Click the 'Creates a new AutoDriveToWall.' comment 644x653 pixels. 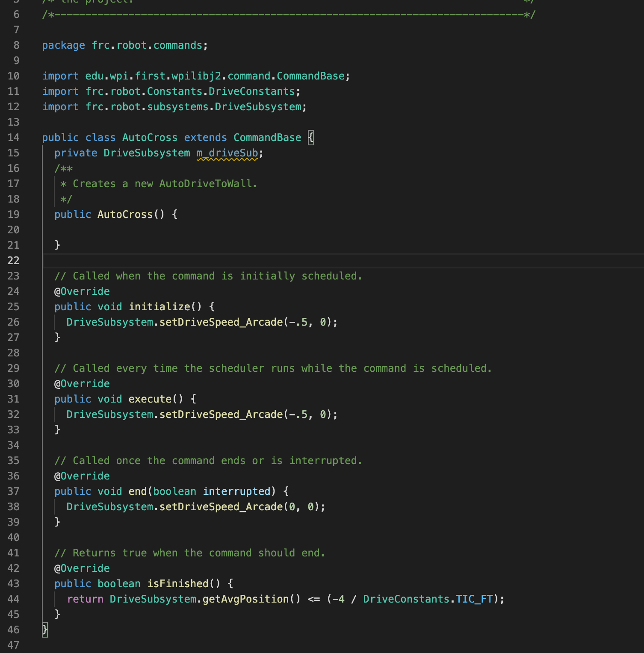[x=165, y=184]
